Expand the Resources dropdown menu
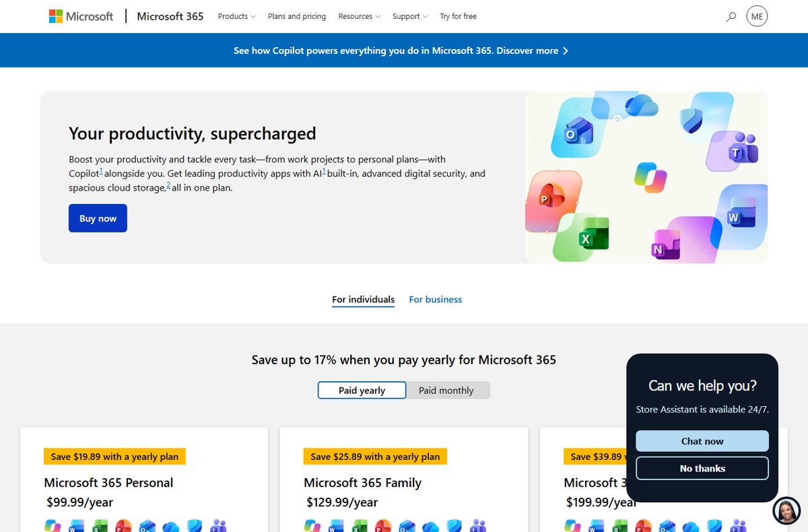The width and height of the screenshot is (808, 532). (359, 16)
